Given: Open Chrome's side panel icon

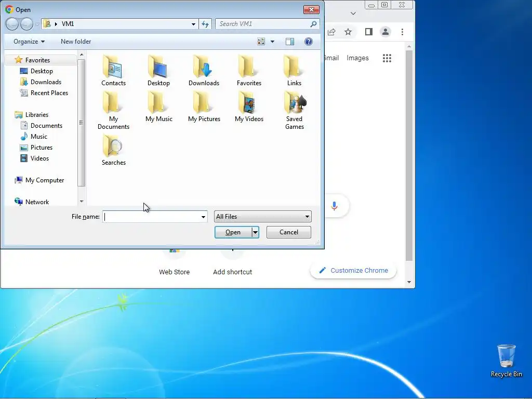Looking at the screenshot, I should point(369,32).
